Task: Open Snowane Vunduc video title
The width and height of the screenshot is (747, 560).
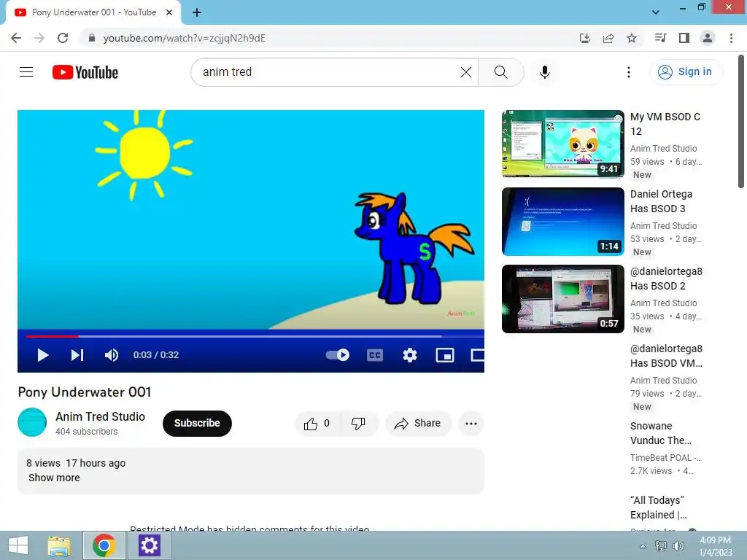Action: (x=660, y=433)
